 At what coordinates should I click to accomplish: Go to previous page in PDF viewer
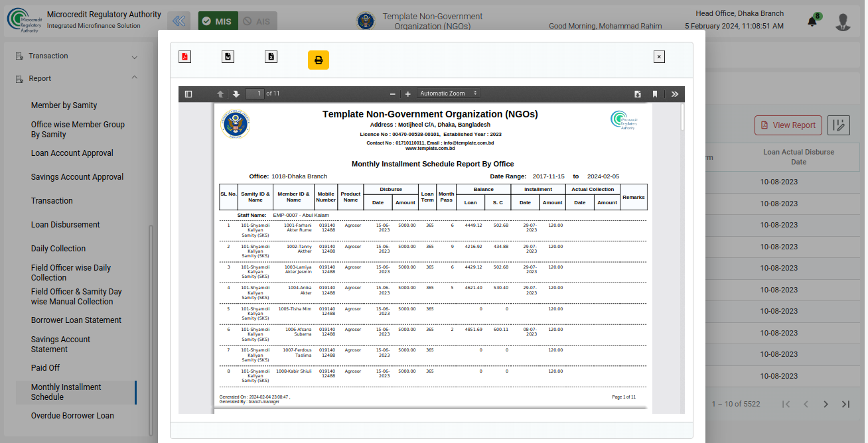click(x=220, y=94)
